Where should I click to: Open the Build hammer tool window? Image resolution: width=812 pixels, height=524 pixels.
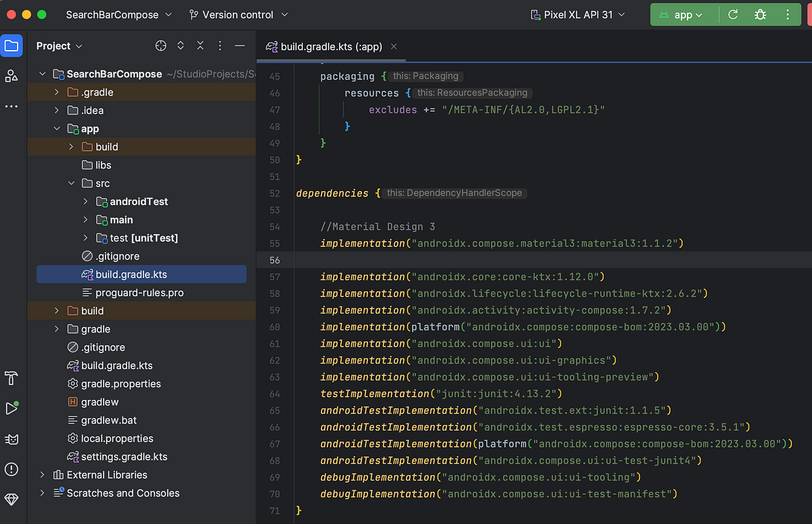click(12, 378)
